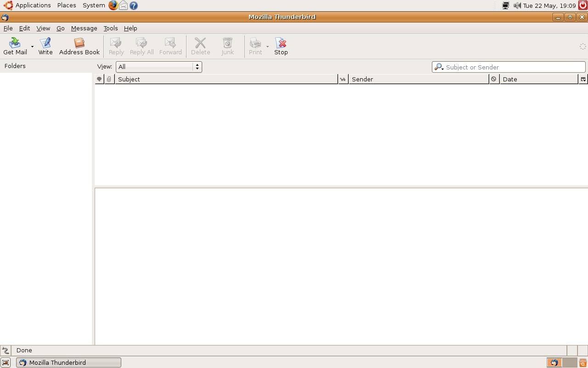The image size is (588, 368).
Task: Select Mozilla Thunderbird taskbar button
Action: coord(69,362)
